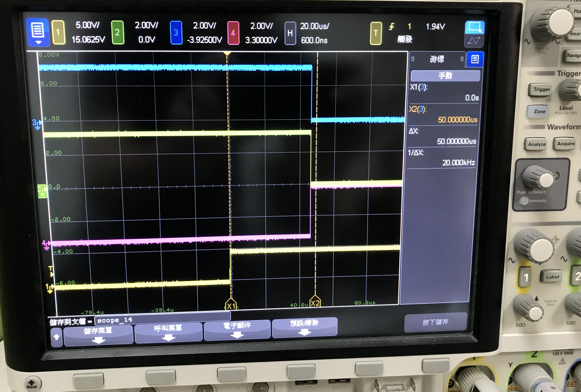Select the channel 4 pink badge

tap(233, 33)
